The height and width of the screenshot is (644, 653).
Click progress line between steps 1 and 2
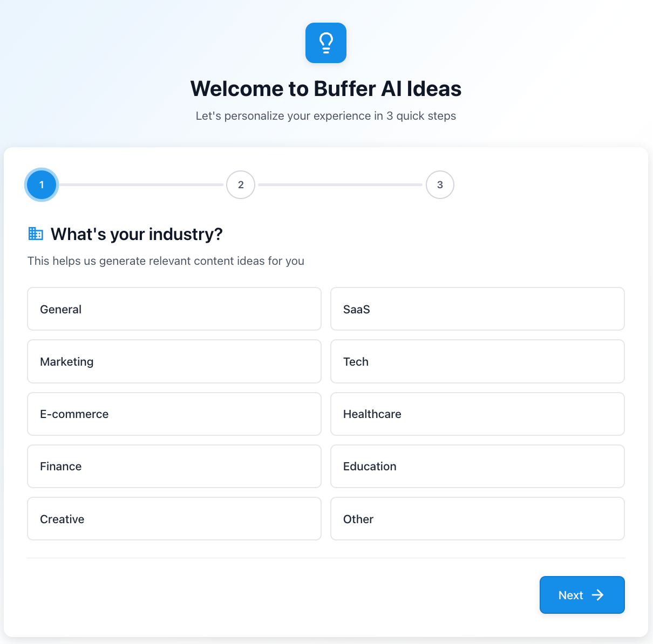pyautogui.click(x=141, y=185)
